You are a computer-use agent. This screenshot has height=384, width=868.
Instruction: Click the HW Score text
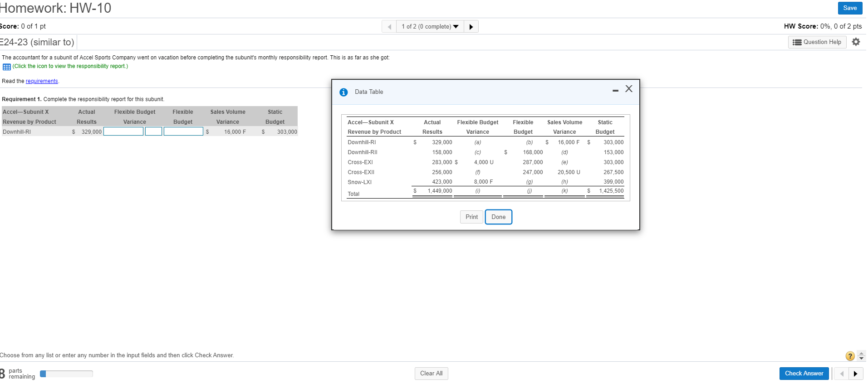(x=823, y=26)
